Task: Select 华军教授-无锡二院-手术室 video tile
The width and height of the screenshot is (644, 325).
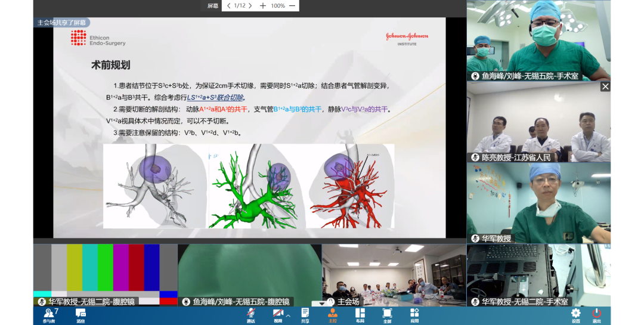Action: (x=538, y=276)
